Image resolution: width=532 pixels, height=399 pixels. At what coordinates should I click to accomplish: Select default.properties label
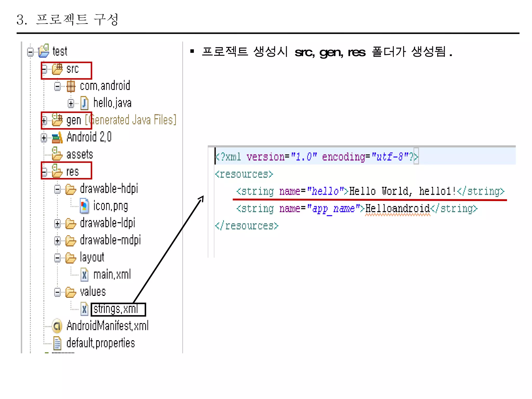coord(101,343)
